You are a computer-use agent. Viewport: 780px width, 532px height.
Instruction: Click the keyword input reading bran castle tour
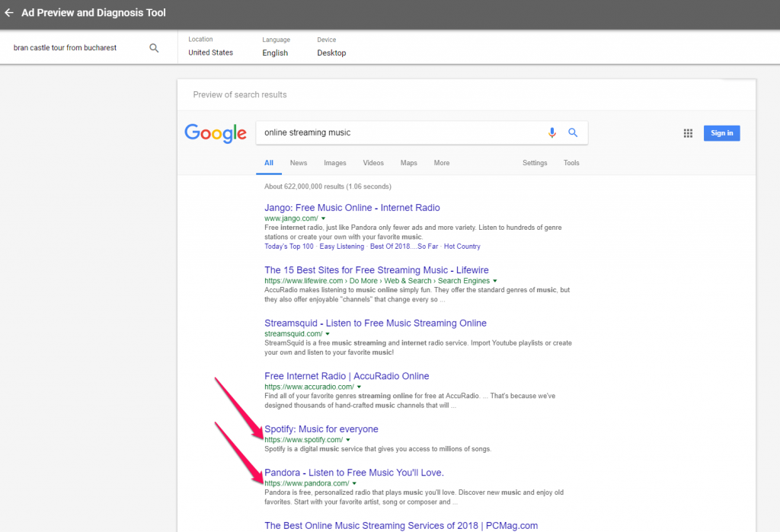tap(65, 47)
